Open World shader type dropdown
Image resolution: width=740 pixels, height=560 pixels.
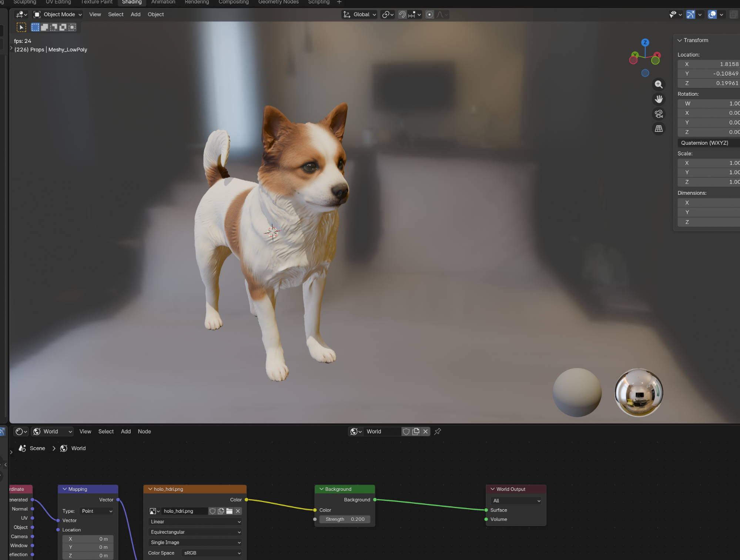coord(52,431)
